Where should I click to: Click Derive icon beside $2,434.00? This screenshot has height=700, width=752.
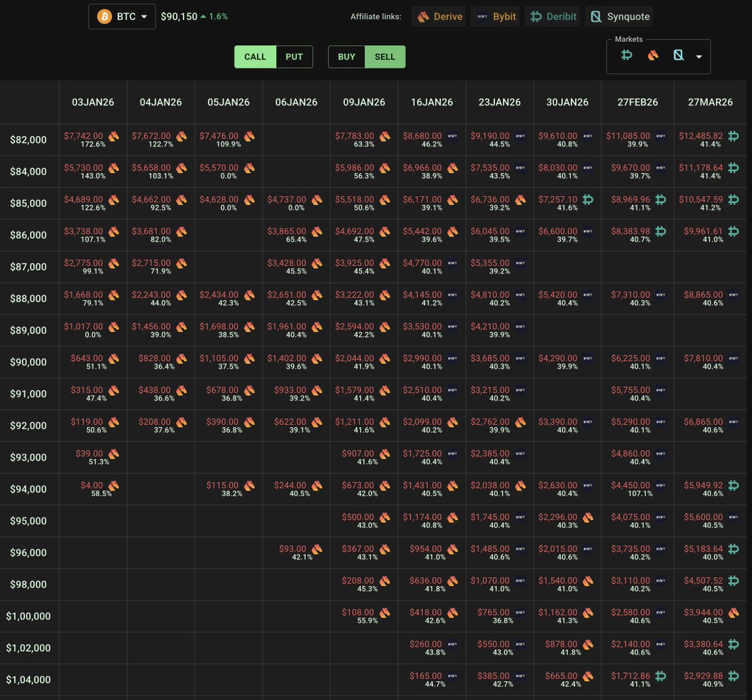click(x=249, y=295)
